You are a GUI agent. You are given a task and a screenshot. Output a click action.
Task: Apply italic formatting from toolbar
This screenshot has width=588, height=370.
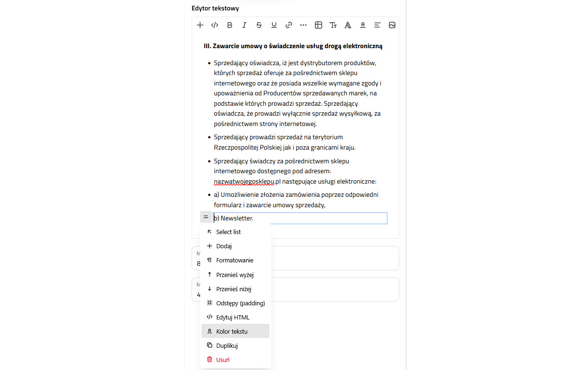[244, 25]
